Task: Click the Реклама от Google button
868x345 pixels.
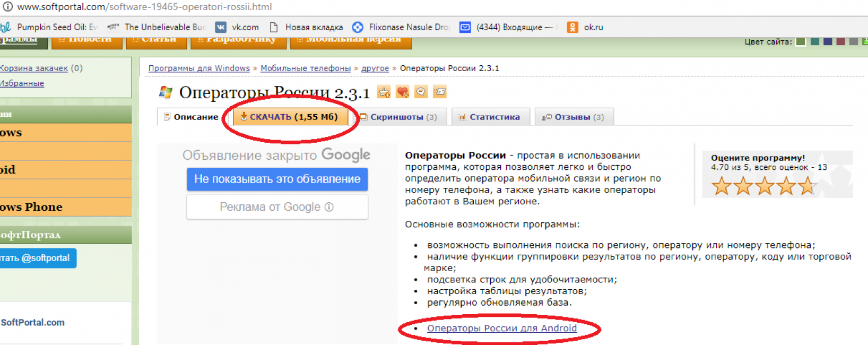Action: coord(277,207)
